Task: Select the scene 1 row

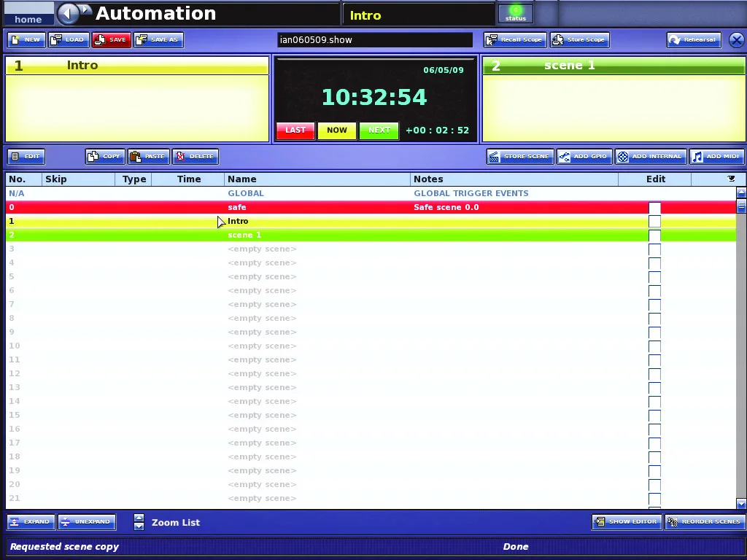Action: pyautogui.click(x=371, y=235)
